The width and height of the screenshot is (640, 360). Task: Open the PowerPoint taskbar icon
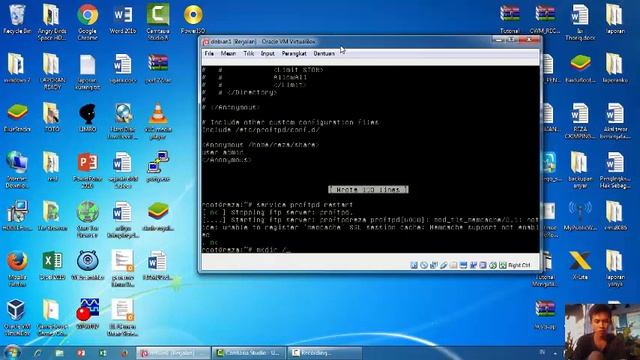(81, 353)
